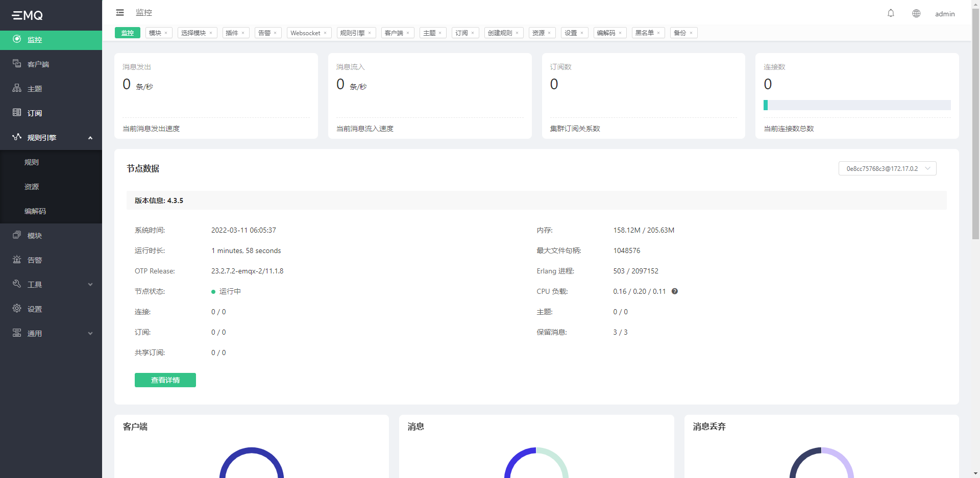Close the 黑名单 tab
The image size is (980, 478).
click(x=658, y=33)
